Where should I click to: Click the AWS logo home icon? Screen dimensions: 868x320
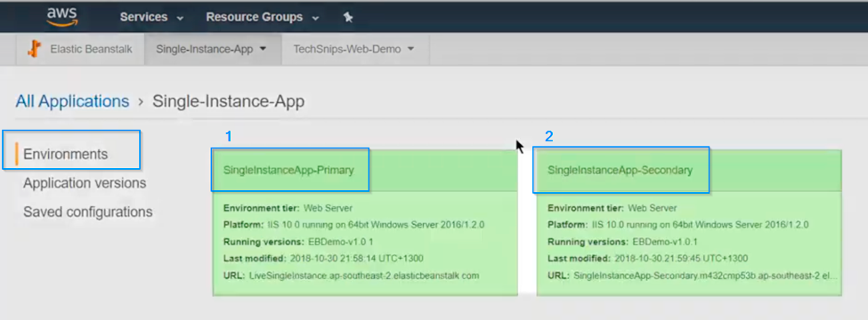[62, 17]
